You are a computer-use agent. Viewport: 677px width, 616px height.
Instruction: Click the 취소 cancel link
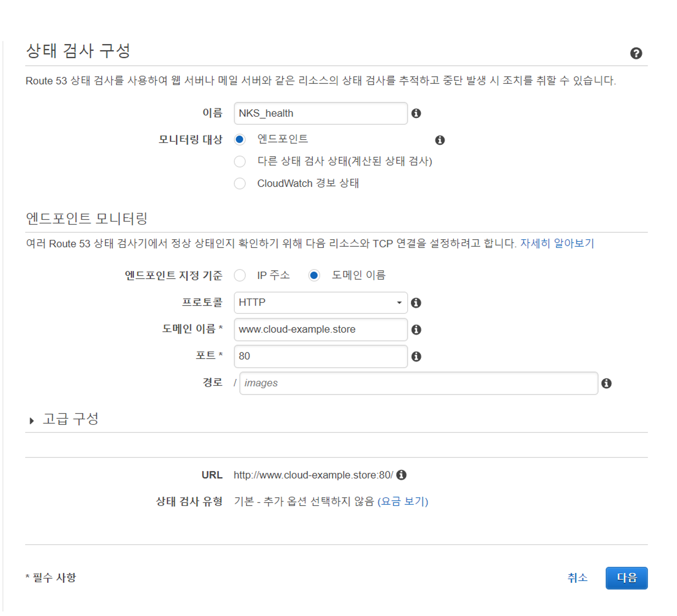coord(577,578)
